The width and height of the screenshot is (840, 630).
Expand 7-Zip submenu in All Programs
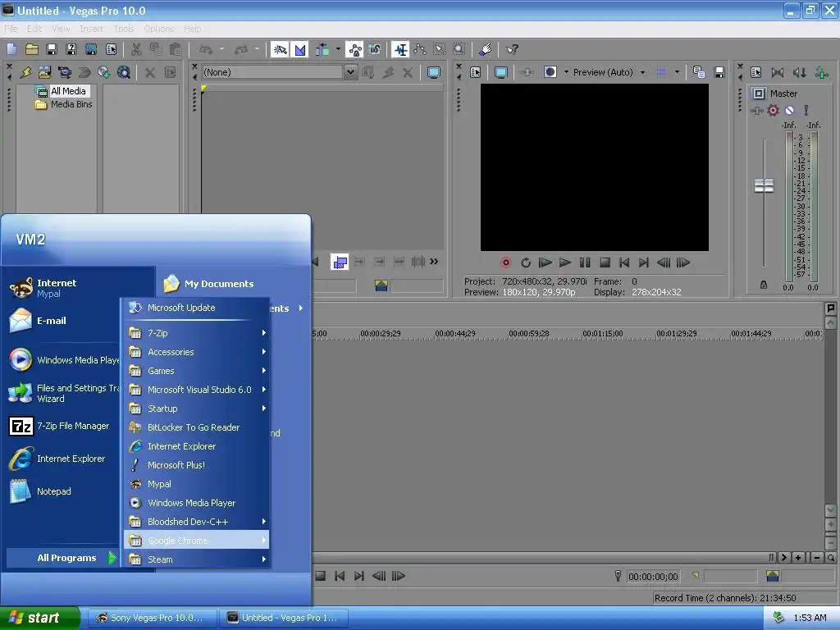(196, 333)
